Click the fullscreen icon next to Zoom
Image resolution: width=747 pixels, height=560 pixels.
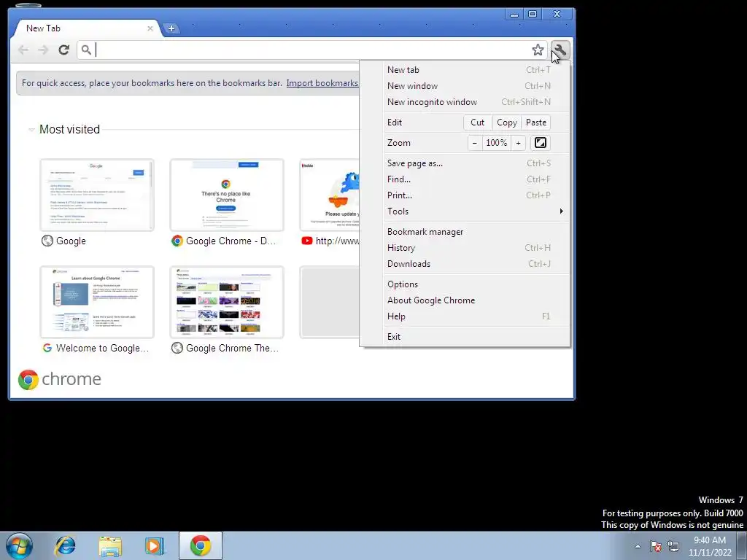click(x=541, y=143)
